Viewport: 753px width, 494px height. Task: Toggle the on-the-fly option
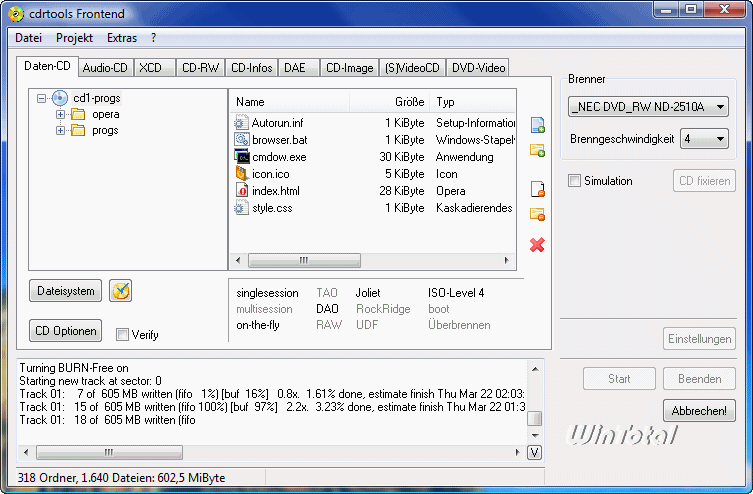point(258,325)
